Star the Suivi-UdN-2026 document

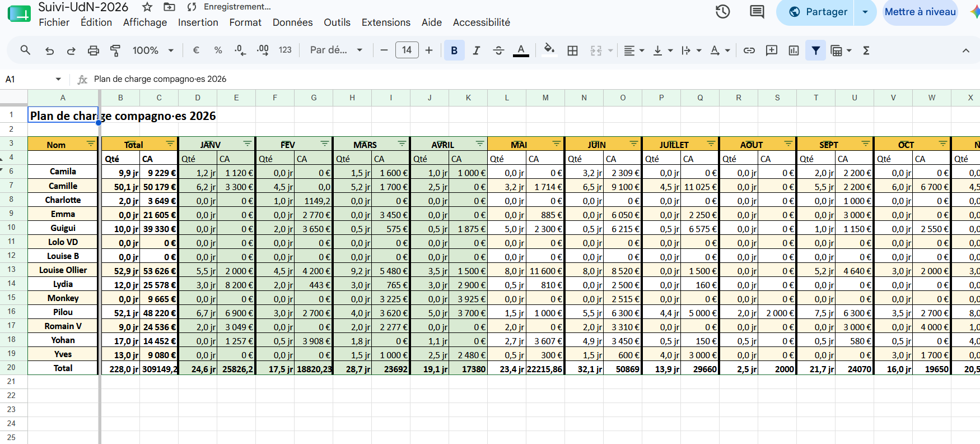(x=147, y=7)
